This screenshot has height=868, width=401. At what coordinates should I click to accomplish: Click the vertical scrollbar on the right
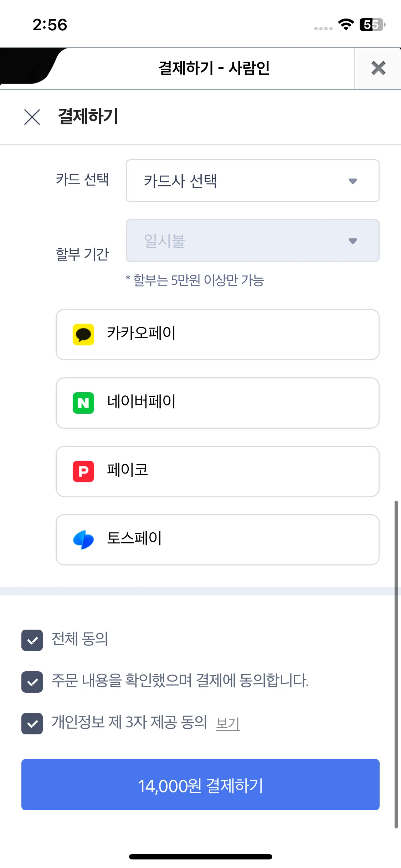pos(396,664)
